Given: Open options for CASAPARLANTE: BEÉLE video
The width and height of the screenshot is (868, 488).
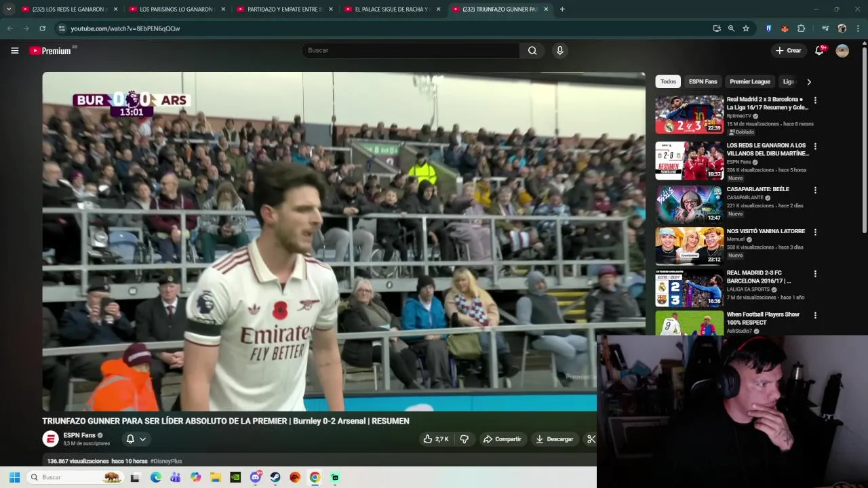Looking at the screenshot, I should pos(815,190).
